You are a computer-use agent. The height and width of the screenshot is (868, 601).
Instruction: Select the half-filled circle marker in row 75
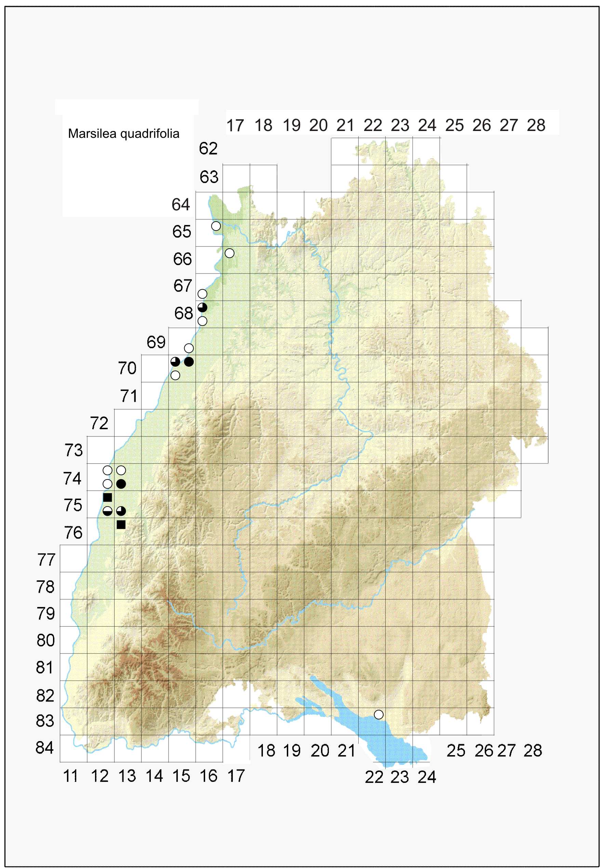click(x=107, y=511)
